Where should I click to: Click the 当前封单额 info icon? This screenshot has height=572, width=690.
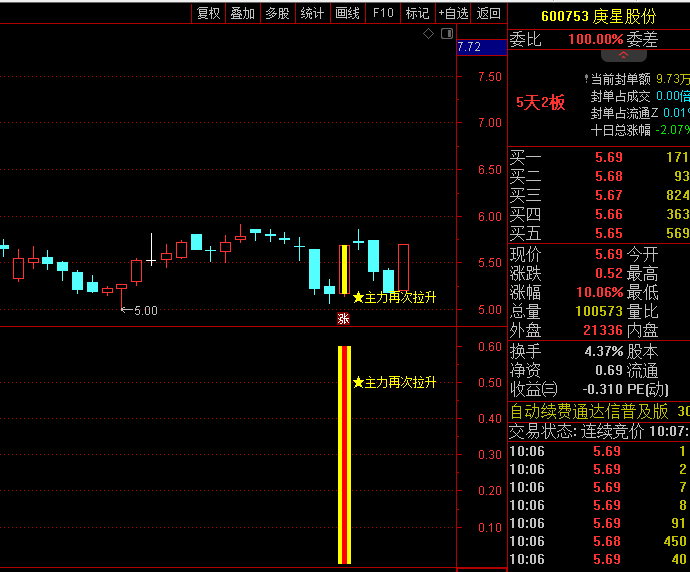pos(586,79)
